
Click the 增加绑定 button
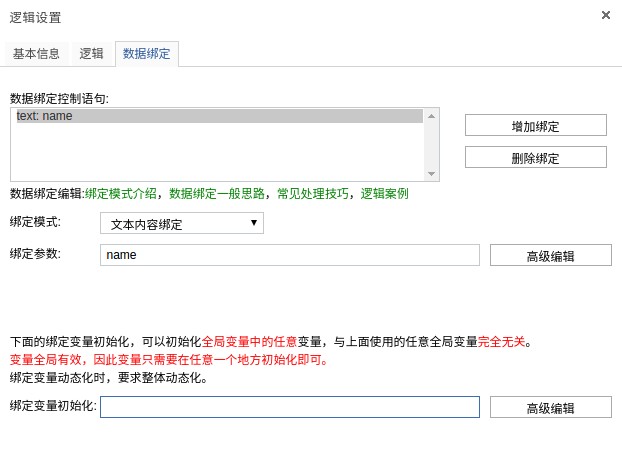click(x=536, y=125)
